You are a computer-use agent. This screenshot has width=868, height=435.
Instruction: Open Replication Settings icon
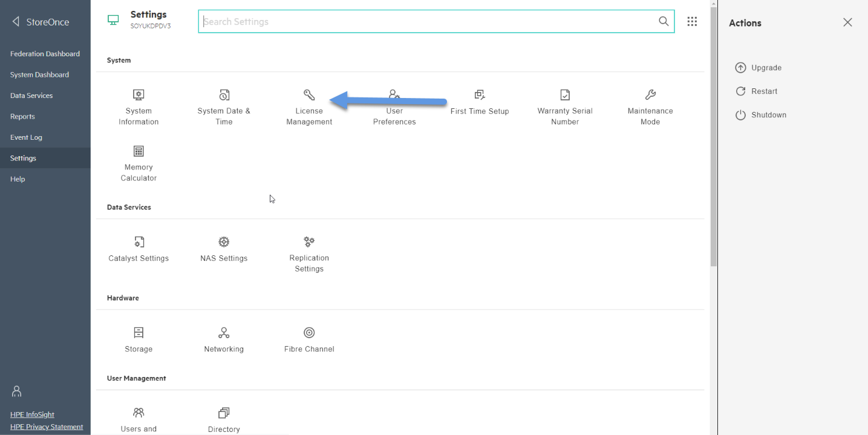pos(309,242)
